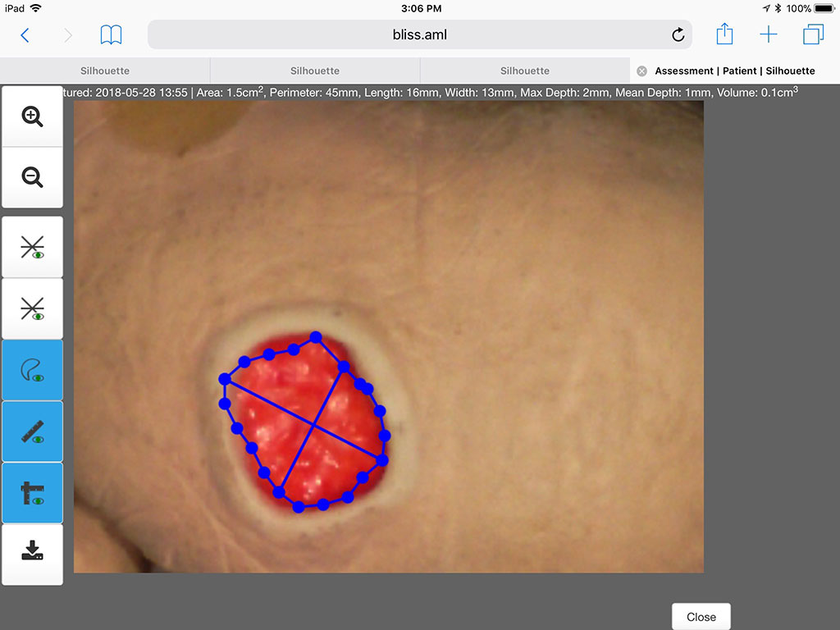This screenshot has height=630, width=840.
Task: Open the Safari share sheet icon
Action: click(x=724, y=34)
